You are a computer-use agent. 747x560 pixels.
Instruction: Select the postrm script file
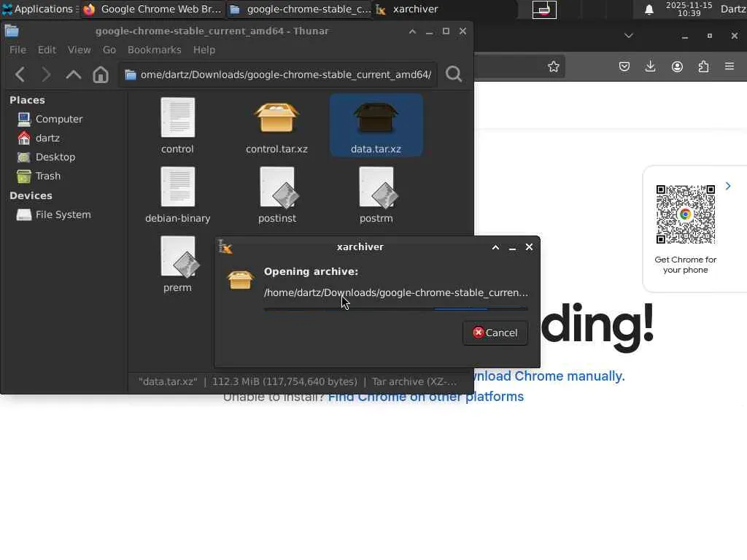click(x=376, y=195)
